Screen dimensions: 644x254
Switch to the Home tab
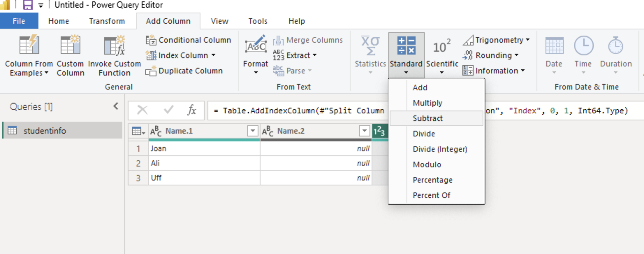coord(59,21)
